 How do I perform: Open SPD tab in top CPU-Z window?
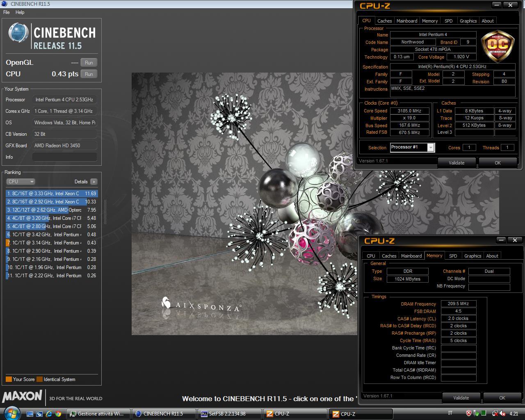pos(449,21)
